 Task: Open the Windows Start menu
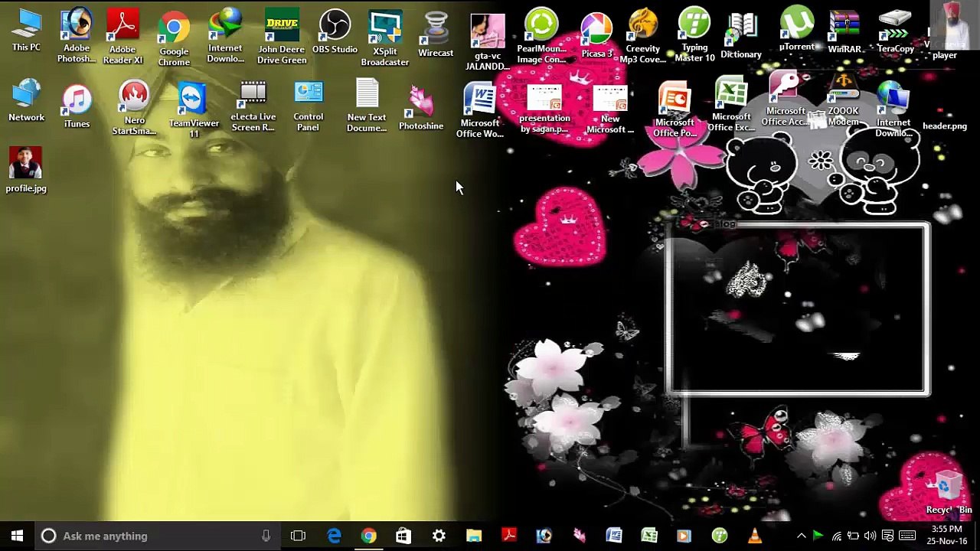click(x=17, y=536)
